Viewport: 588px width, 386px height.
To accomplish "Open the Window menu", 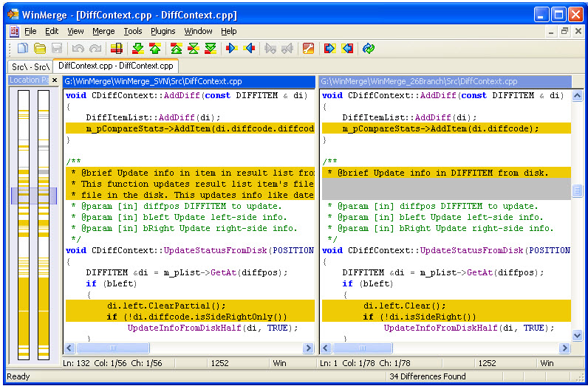I will coord(198,31).
